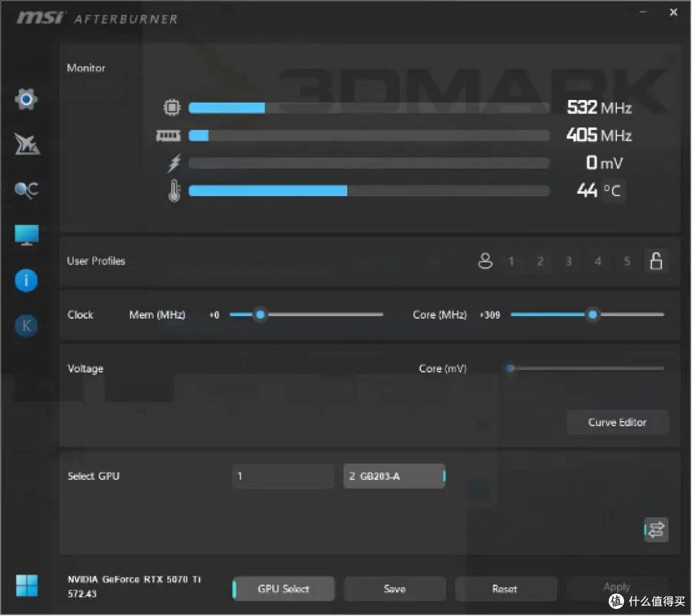Select user profile slot 1
Image resolution: width=692 pixels, height=616 pixels.
click(x=511, y=261)
